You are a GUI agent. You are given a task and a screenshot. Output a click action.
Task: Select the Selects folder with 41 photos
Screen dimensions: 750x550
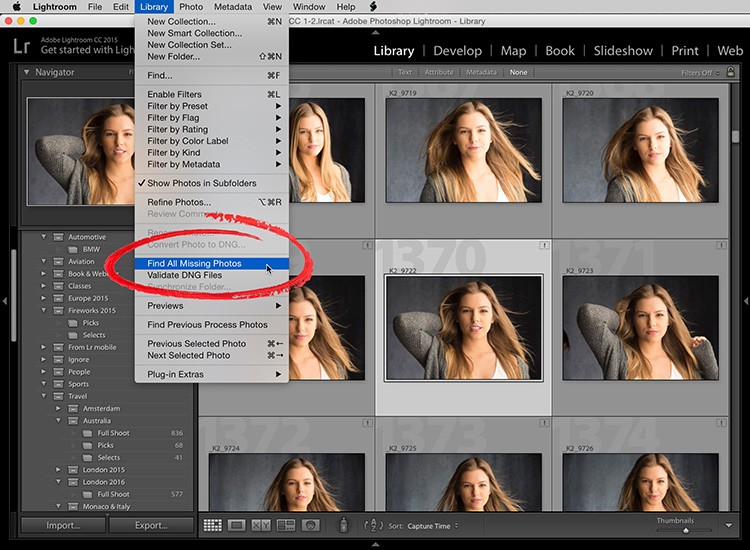[x=109, y=458]
